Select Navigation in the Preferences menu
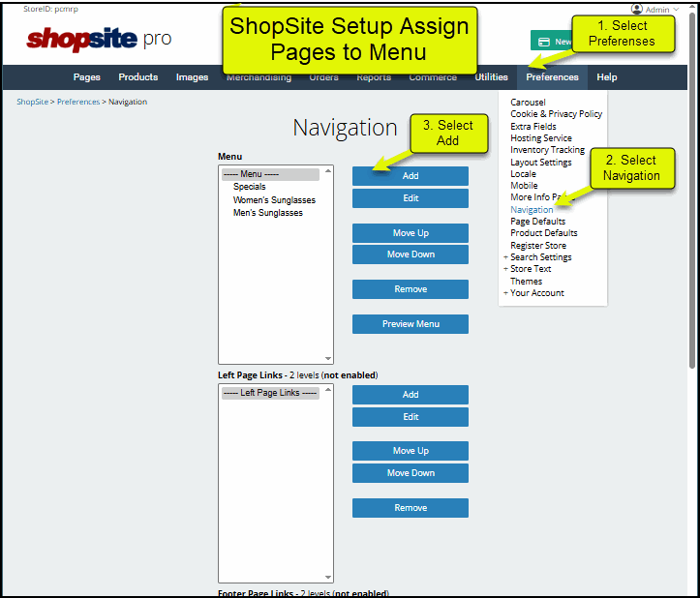700x598 pixels. 532,210
